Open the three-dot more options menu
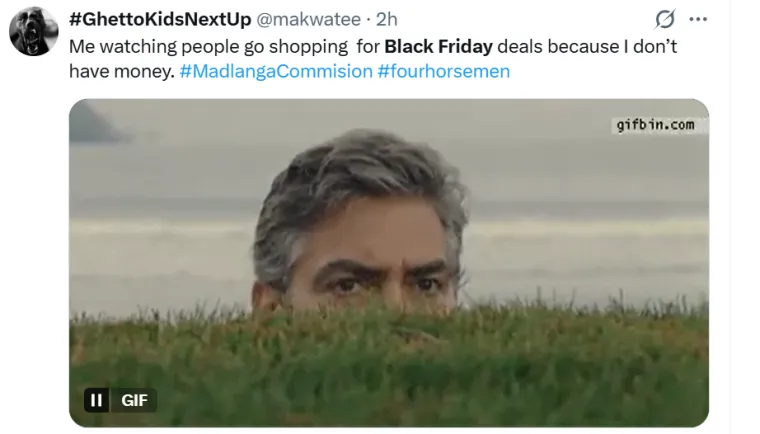 pos(698,19)
